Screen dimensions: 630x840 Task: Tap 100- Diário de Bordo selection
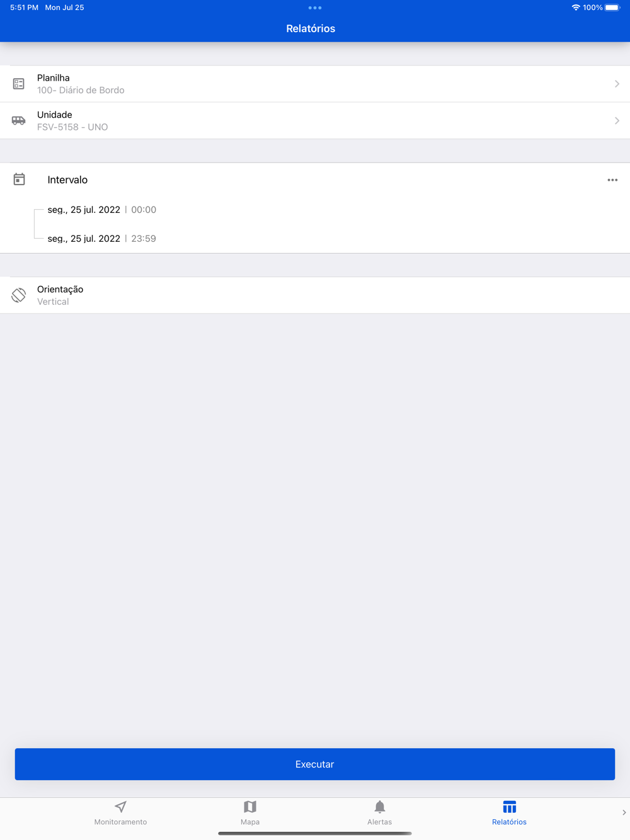tap(81, 90)
